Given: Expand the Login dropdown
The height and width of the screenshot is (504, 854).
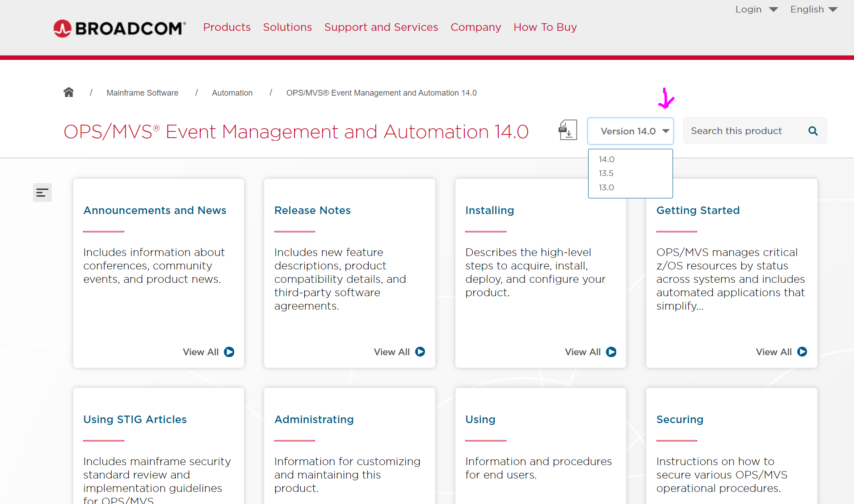Looking at the screenshot, I should [756, 9].
